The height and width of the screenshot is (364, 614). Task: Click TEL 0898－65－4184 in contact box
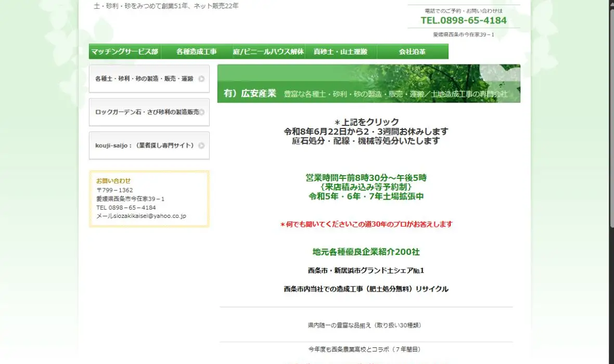pos(126,207)
